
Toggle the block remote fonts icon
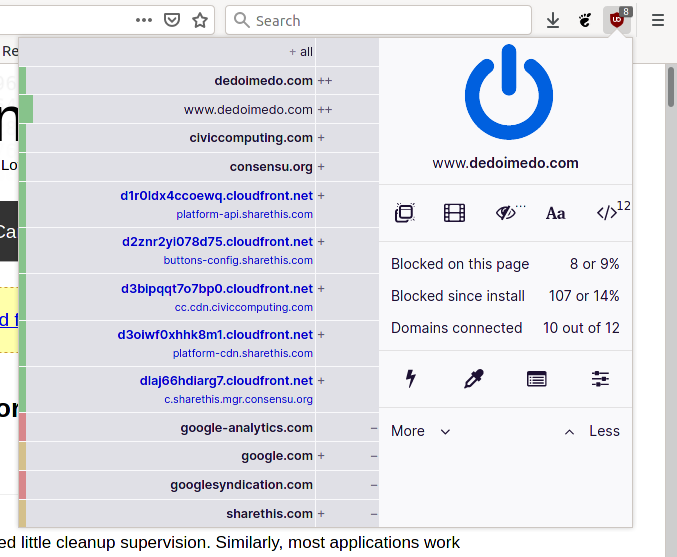(556, 212)
